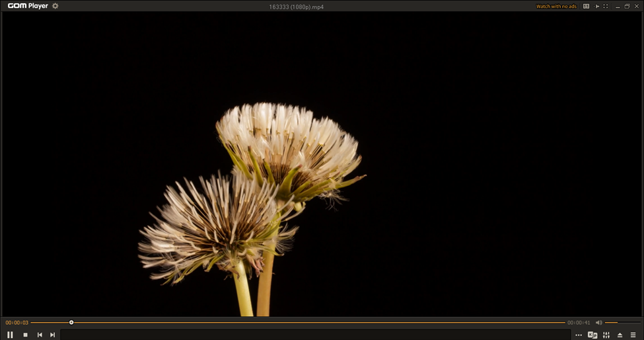The width and height of the screenshot is (644, 340).
Task: Click the elapsed time 00:00:03
Action: [x=17, y=323]
